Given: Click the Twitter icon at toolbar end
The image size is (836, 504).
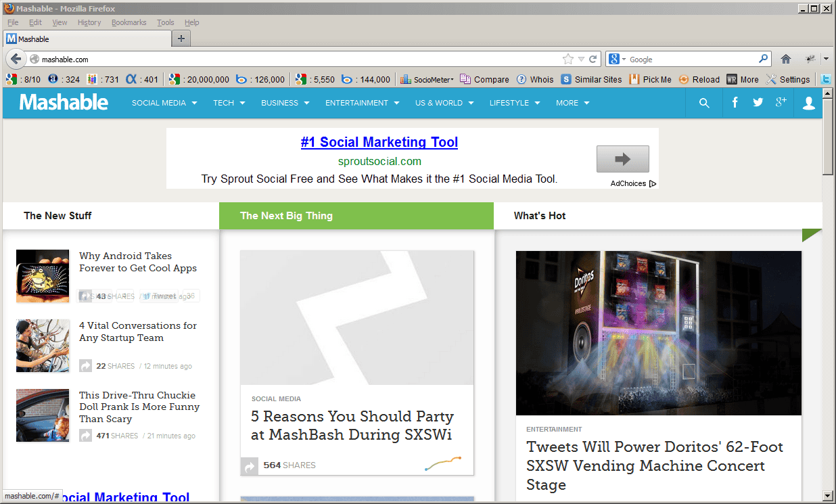Looking at the screenshot, I should point(826,79).
